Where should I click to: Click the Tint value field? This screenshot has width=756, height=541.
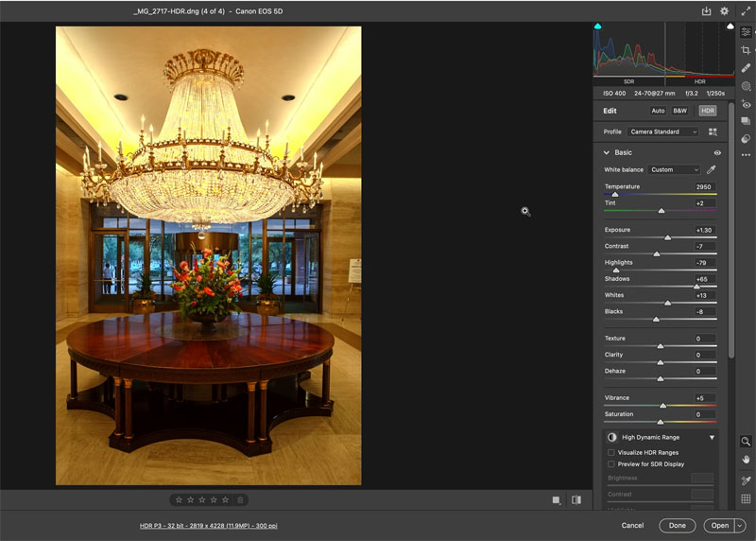pyautogui.click(x=703, y=203)
